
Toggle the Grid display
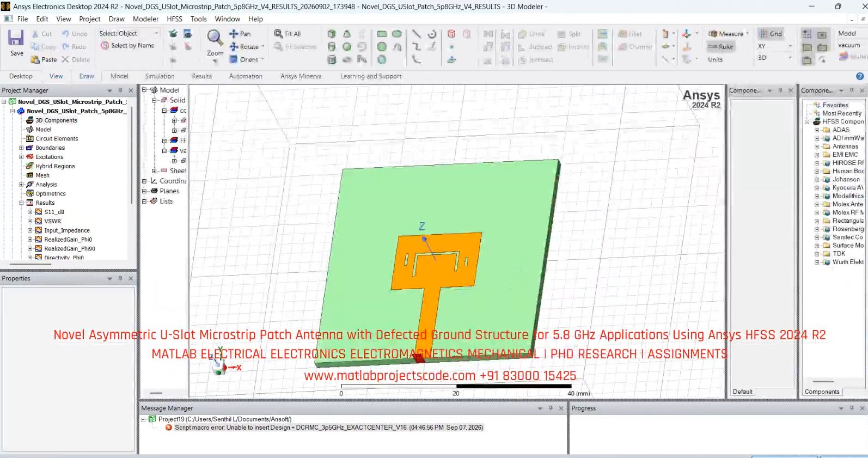771,34
